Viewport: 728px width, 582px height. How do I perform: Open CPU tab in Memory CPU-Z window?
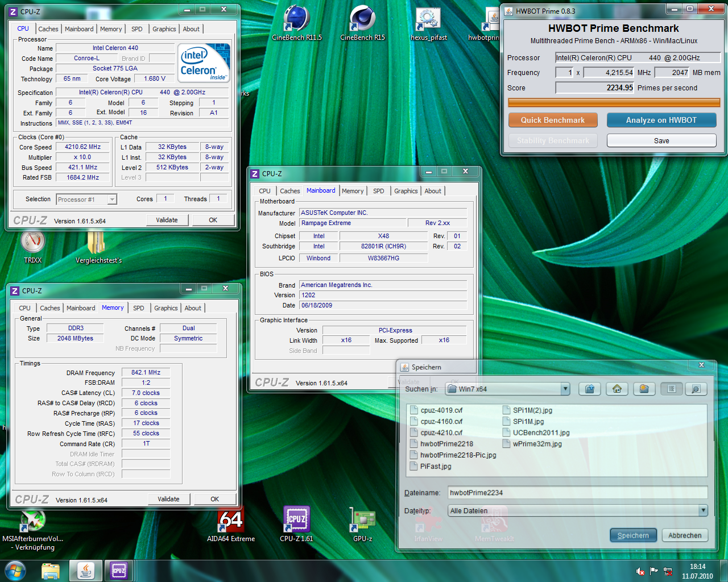25,308
